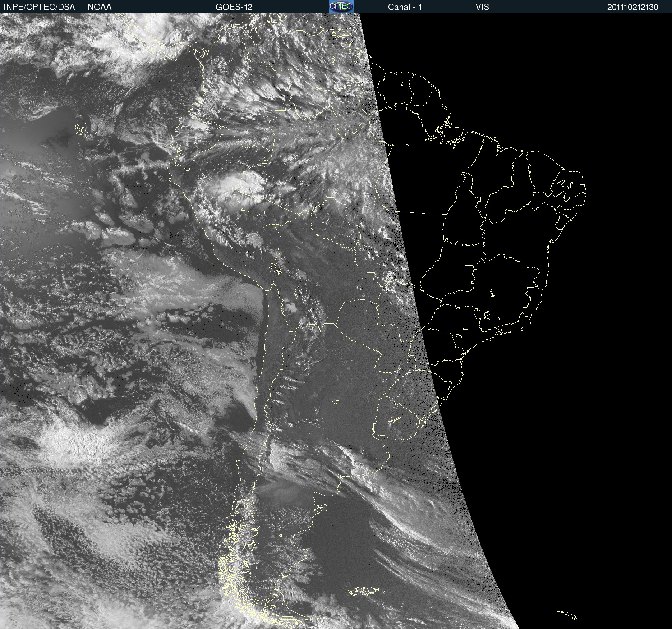This screenshot has height=629, width=672.
Task: Select the VIS band label
Action: tap(482, 7)
